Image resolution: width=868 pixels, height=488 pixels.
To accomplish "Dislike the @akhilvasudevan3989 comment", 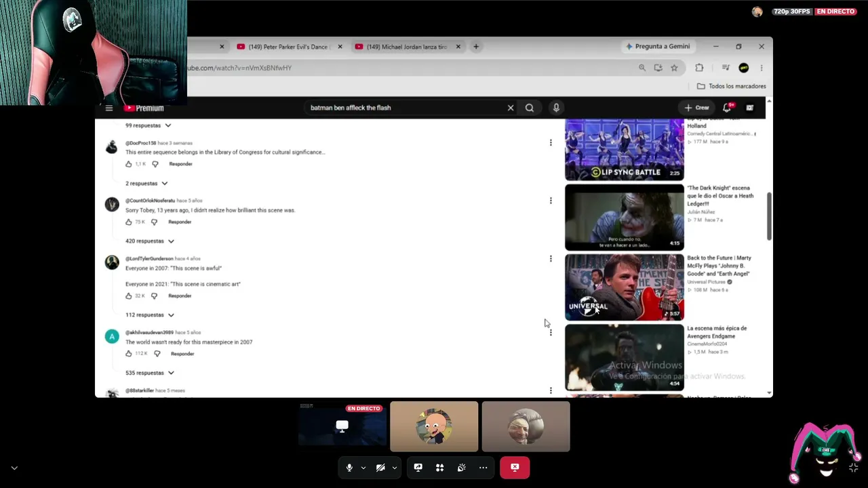I will (157, 354).
